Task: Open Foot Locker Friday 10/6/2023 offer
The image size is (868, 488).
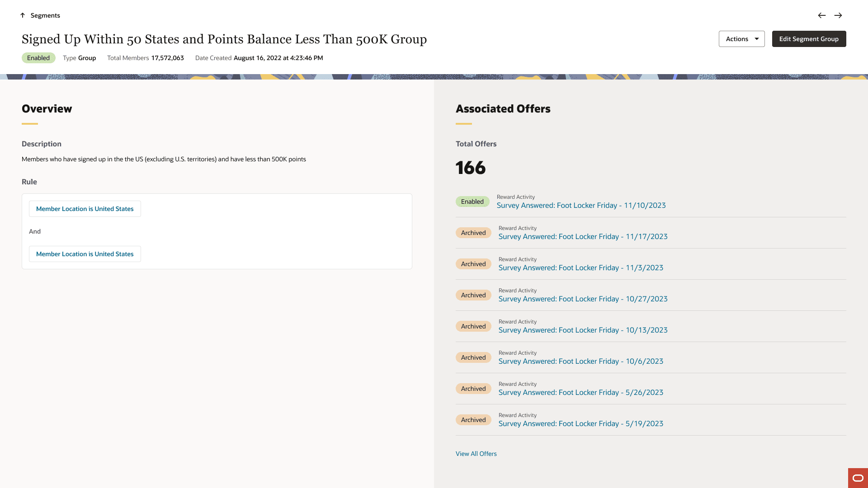Action: click(580, 361)
